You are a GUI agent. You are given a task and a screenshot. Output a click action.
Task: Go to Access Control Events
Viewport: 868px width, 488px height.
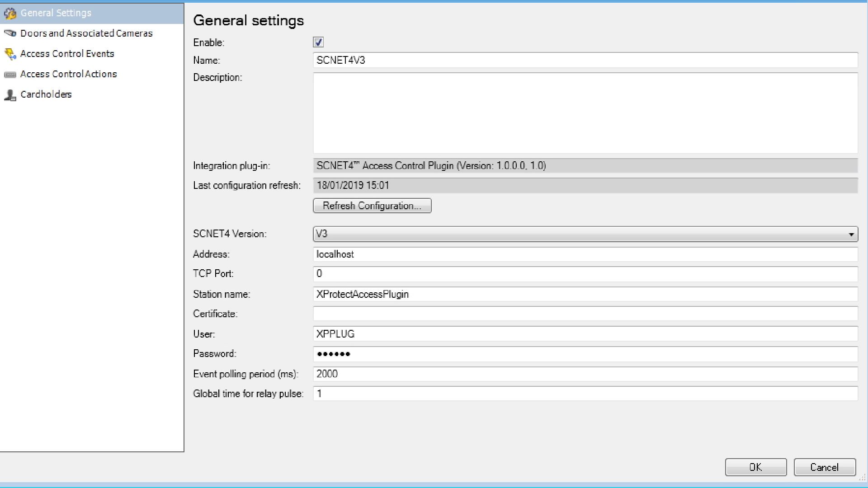point(92,54)
